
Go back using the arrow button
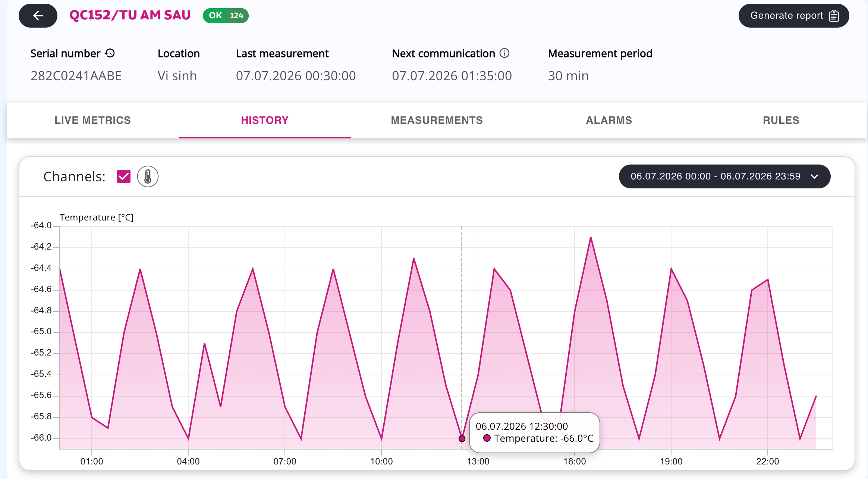click(38, 16)
